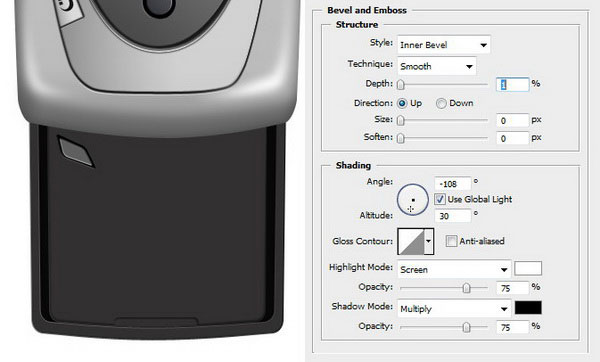Select the Up direction radio button
This screenshot has width=600, height=362.
[x=402, y=103]
